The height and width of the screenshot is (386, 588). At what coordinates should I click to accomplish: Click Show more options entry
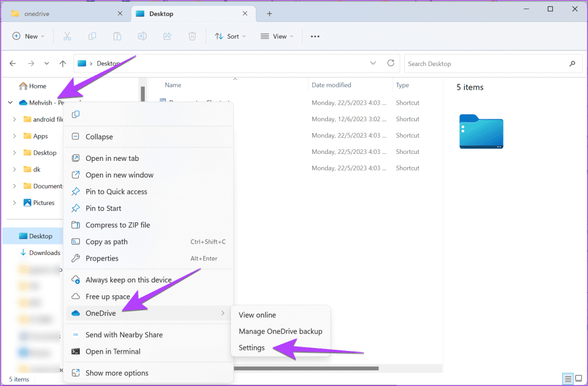(117, 373)
